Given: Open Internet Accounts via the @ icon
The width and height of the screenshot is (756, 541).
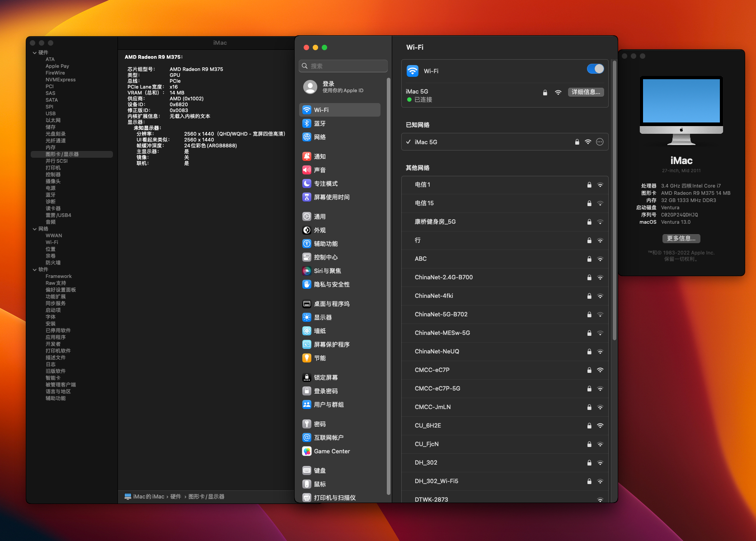Looking at the screenshot, I should coord(307,438).
